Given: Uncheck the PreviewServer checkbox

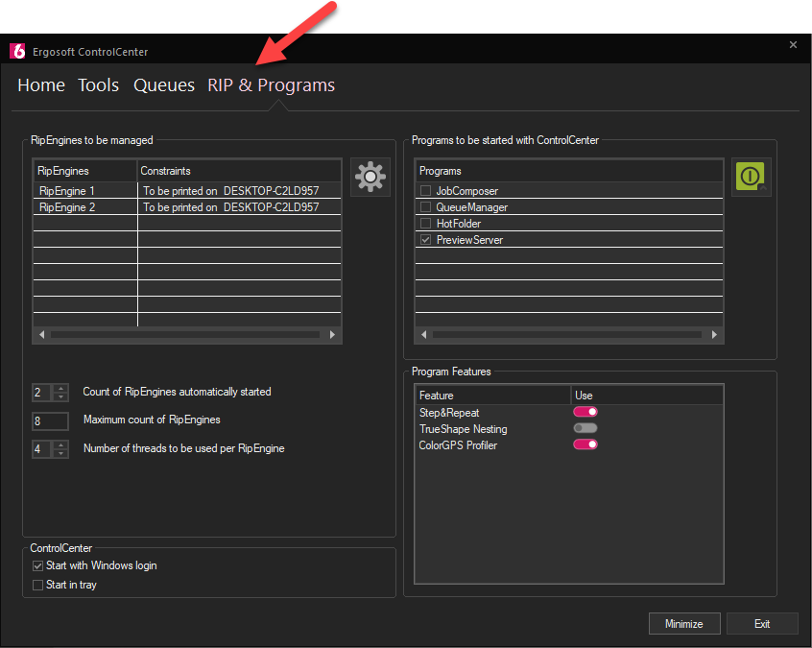Looking at the screenshot, I should [426, 240].
